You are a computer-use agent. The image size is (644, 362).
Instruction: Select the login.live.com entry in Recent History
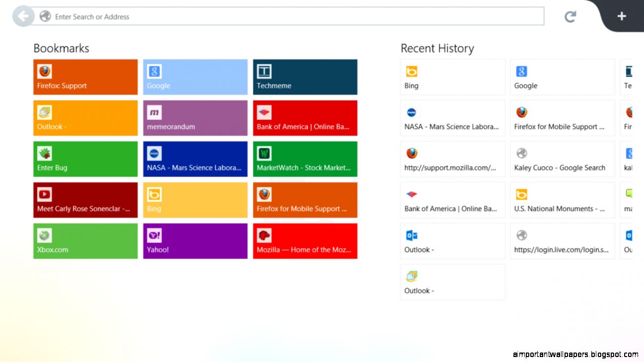pos(562,241)
